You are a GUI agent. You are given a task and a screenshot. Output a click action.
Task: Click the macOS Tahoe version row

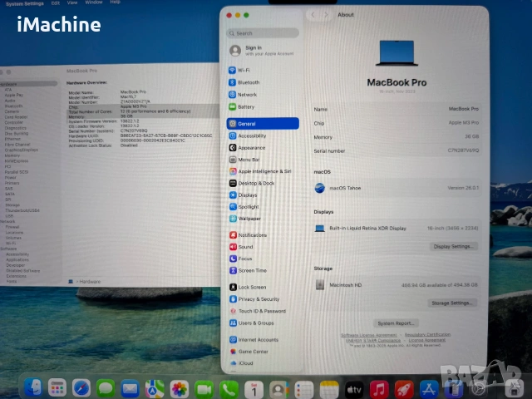pos(396,188)
